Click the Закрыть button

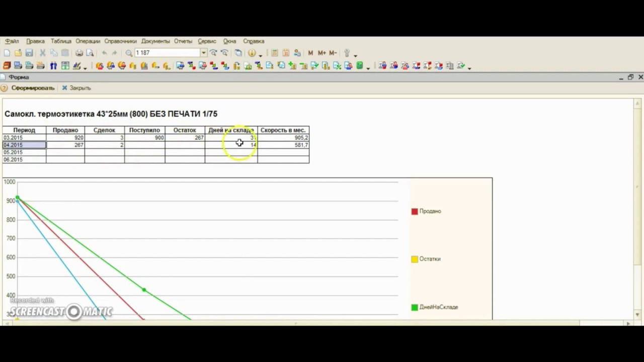[76, 88]
